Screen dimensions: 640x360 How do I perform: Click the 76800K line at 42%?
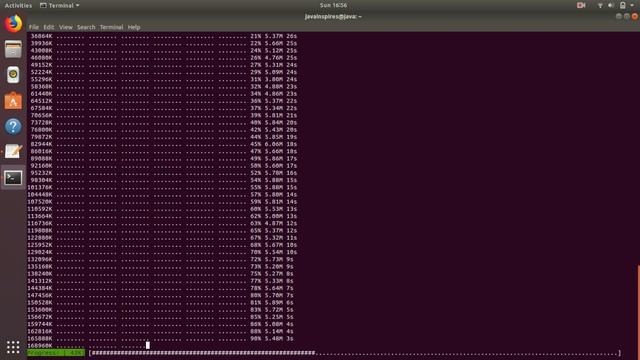(164, 130)
